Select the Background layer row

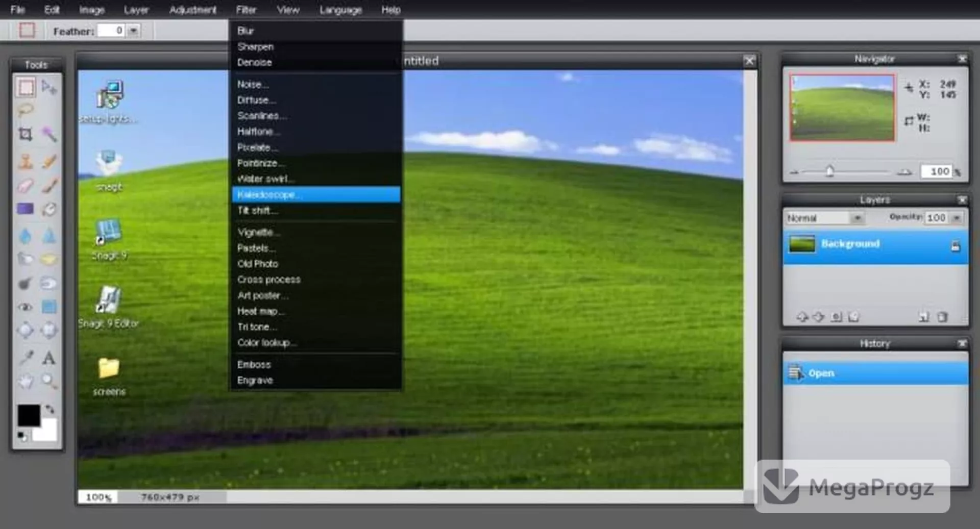coord(876,246)
